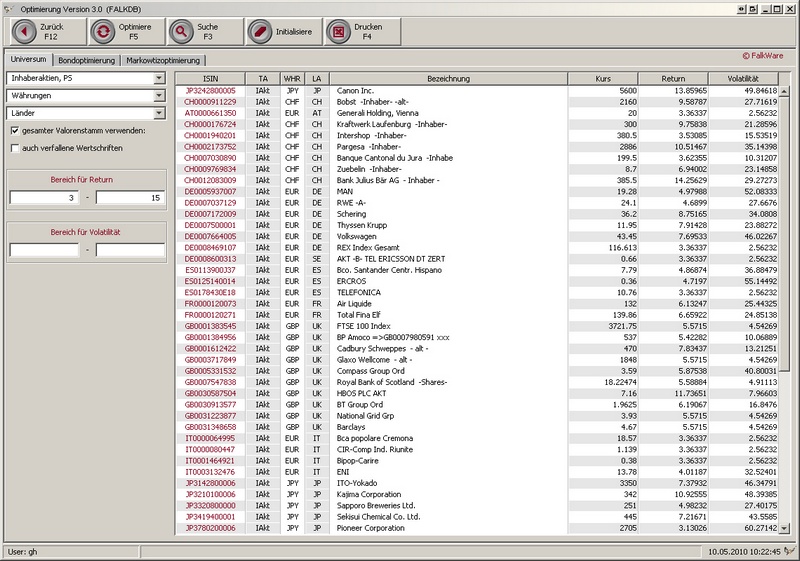This screenshot has height=561, width=800.
Task: Click the minimum Volatilität input field
Action: tap(44, 250)
